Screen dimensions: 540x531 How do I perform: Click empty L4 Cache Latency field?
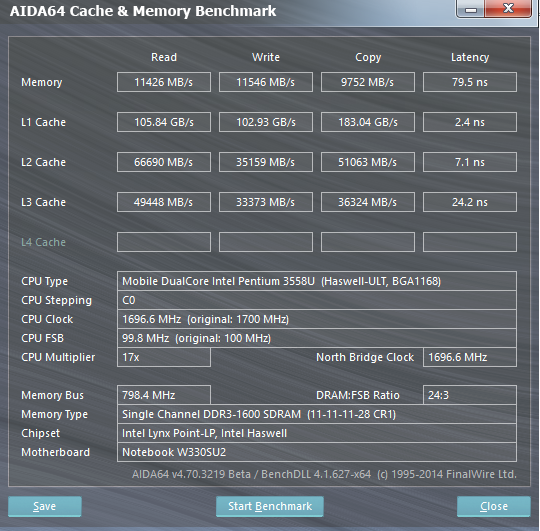(470, 242)
